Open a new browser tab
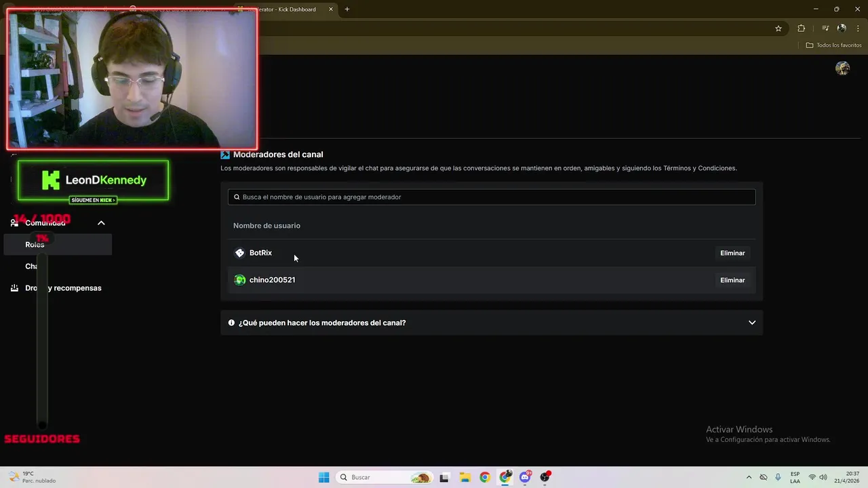Screen dimensions: 868x488 pos(347,9)
